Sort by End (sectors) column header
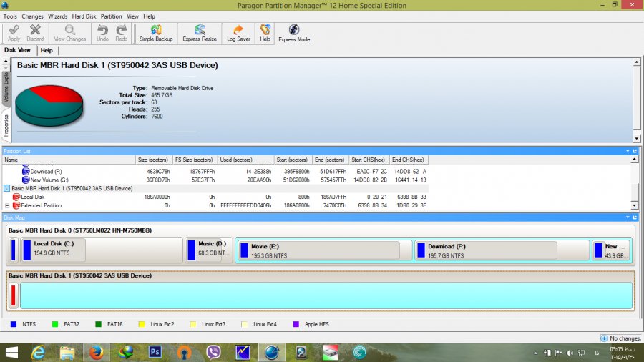 point(329,160)
